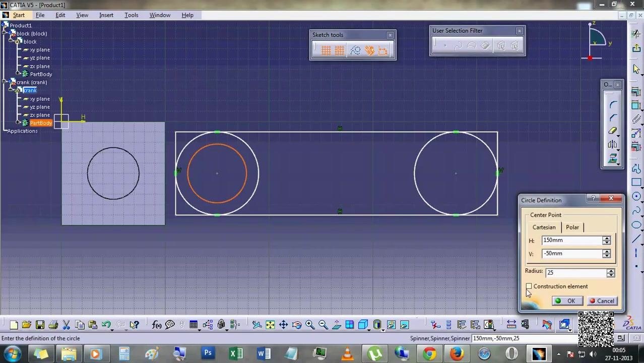Screen dimensions: 644x363
Task: Click the Exit workbench icon
Action: [636, 48]
